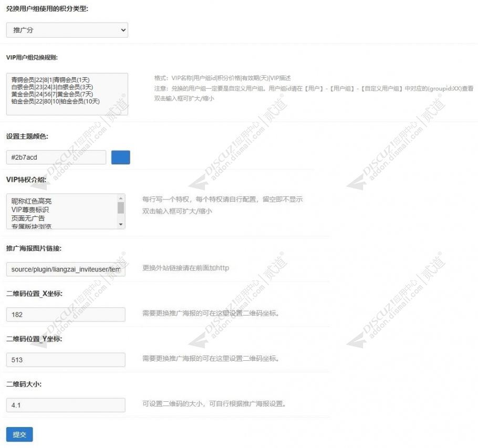The width and height of the screenshot is (478, 448).
Task: Click the 铂金会员 rule line in textarea
Action: coord(56,101)
